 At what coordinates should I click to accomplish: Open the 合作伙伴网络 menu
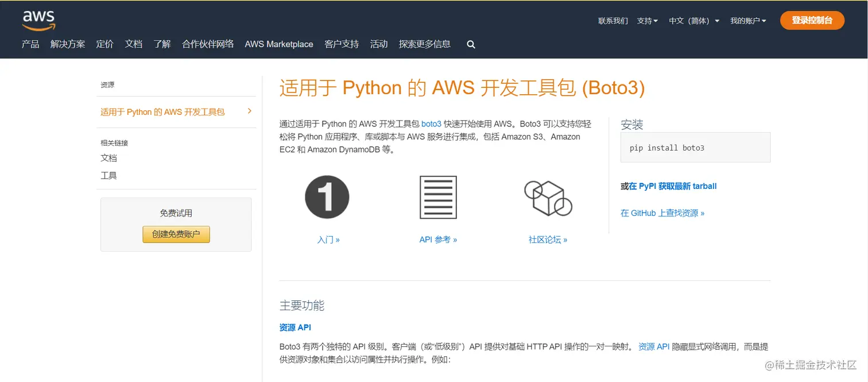coord(208,44)
